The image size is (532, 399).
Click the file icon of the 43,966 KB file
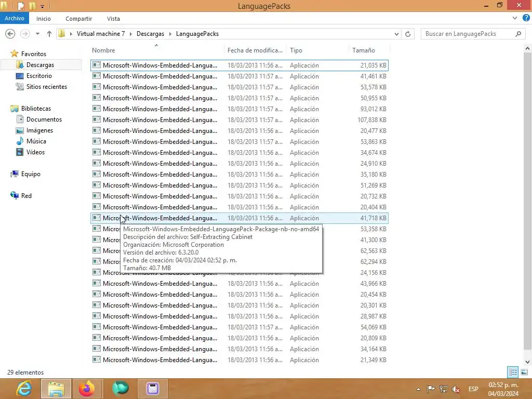tap(97, 283)
